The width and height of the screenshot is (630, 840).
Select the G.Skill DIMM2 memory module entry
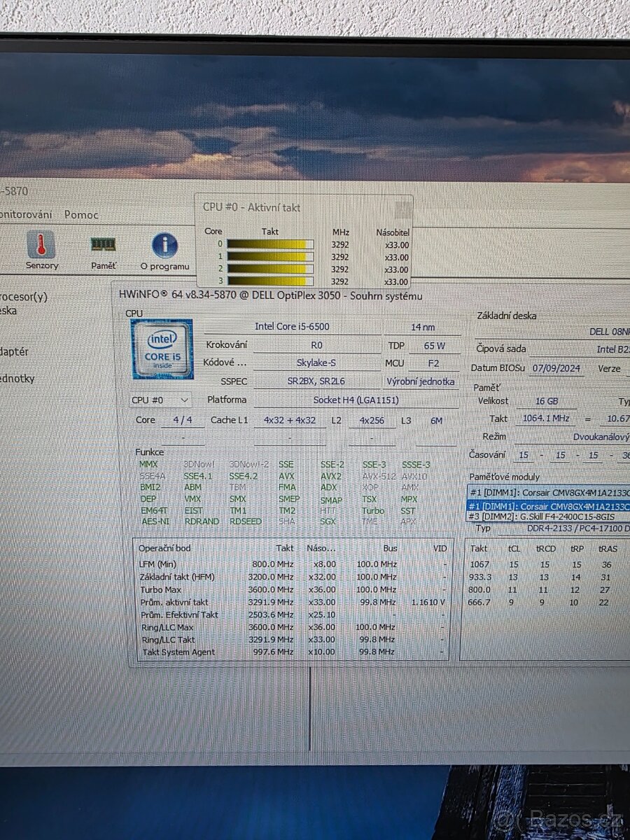(x=542, y=517)
